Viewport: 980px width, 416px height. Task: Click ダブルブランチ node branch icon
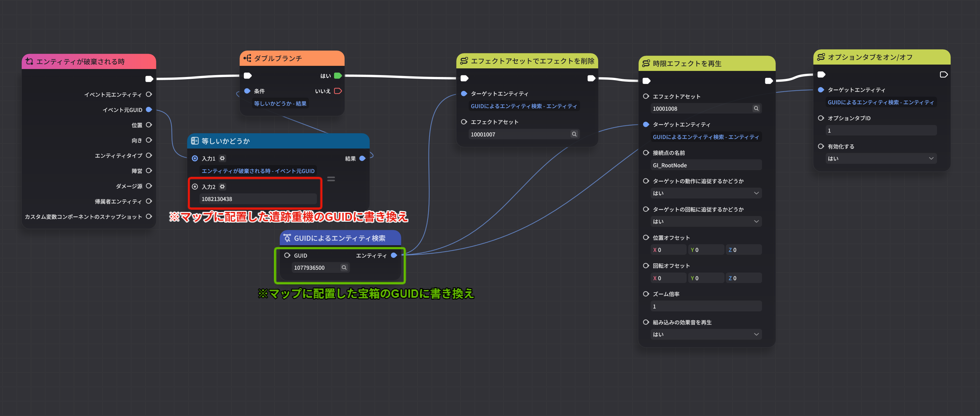(x=247, y=58)
